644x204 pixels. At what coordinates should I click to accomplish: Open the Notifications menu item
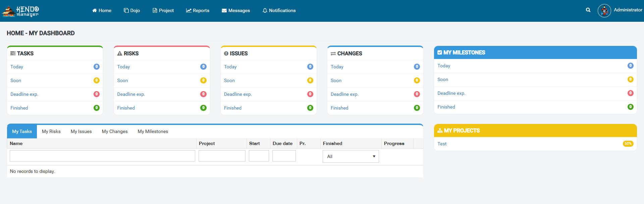tap(279, 10)
